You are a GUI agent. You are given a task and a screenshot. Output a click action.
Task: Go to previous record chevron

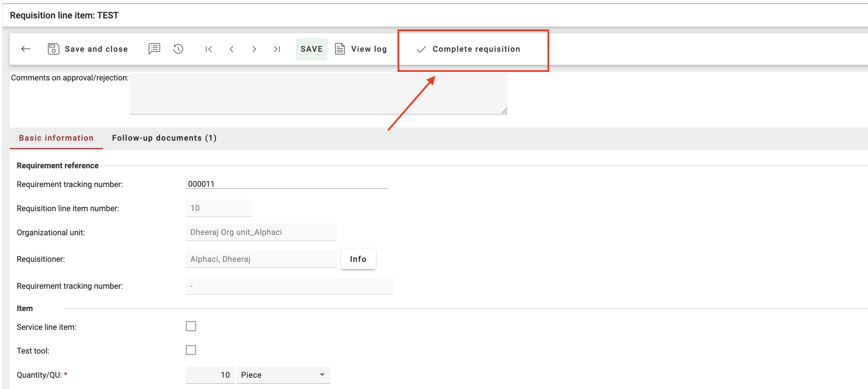pos(232,49)
